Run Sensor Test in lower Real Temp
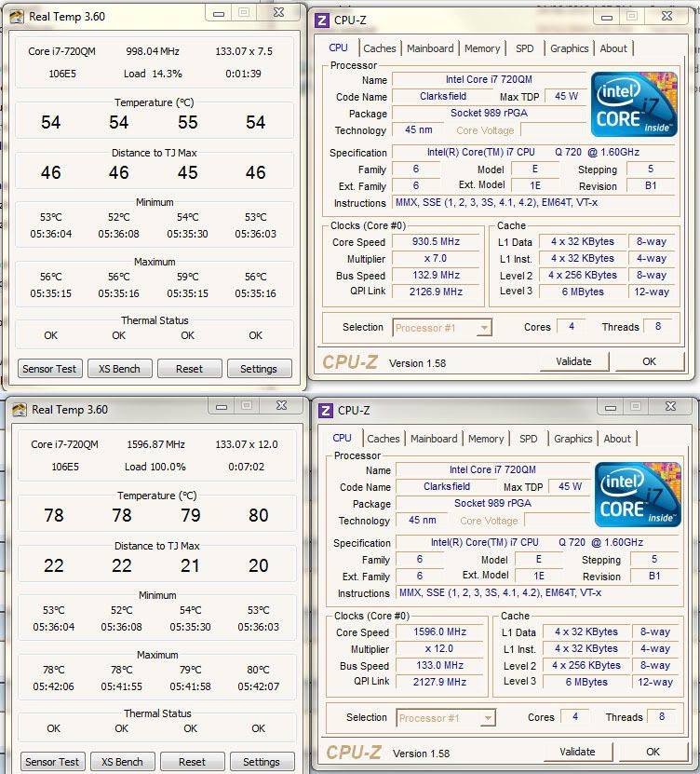 coord(52,762)
